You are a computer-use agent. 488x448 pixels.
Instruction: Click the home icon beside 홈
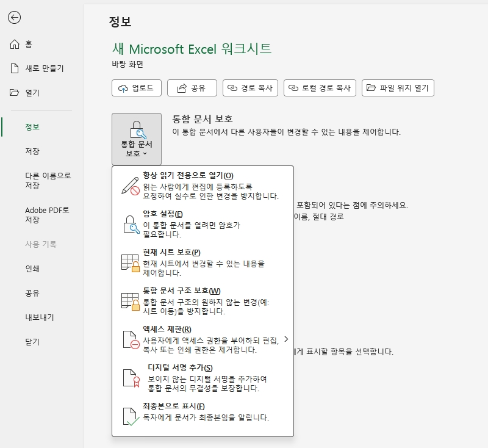point(14,44)
